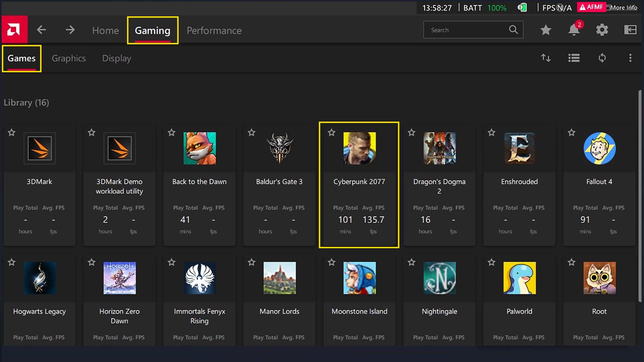644x362 pixels.
Task: Click the settings gear icon
Action: (602, 30)
